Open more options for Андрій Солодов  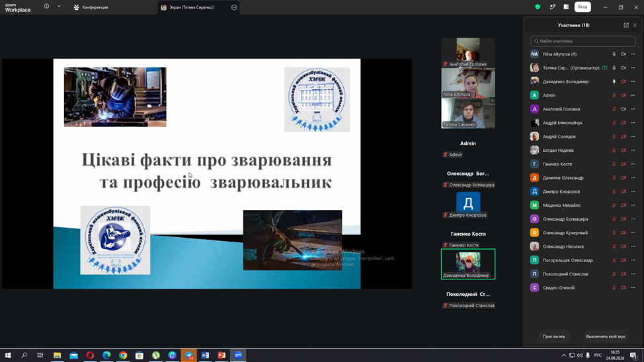point(633,137)
